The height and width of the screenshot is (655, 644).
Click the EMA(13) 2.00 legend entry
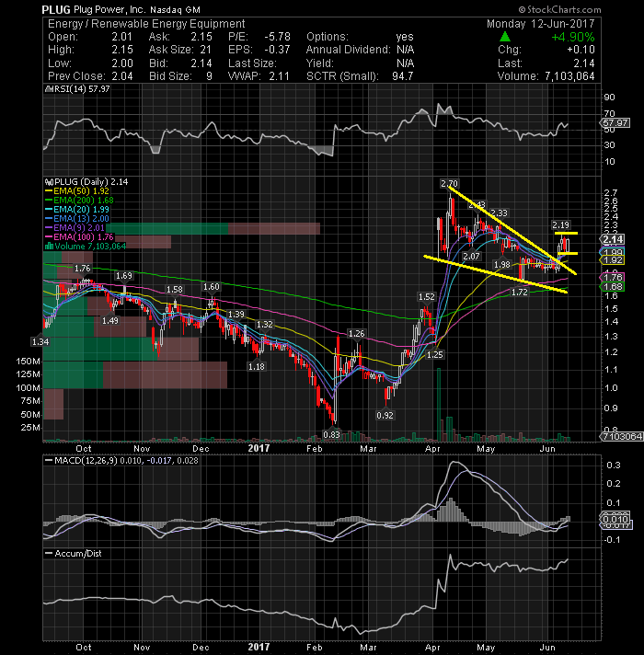[x=77, y=218]
